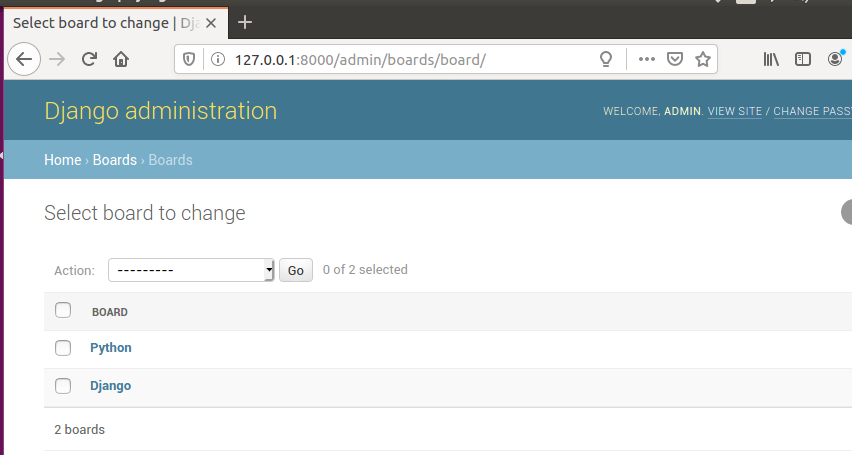Image resolution: width=852 pixels, height=455 pixels.
Task: Save page to Pocket icon
Action: pos(674,59)
